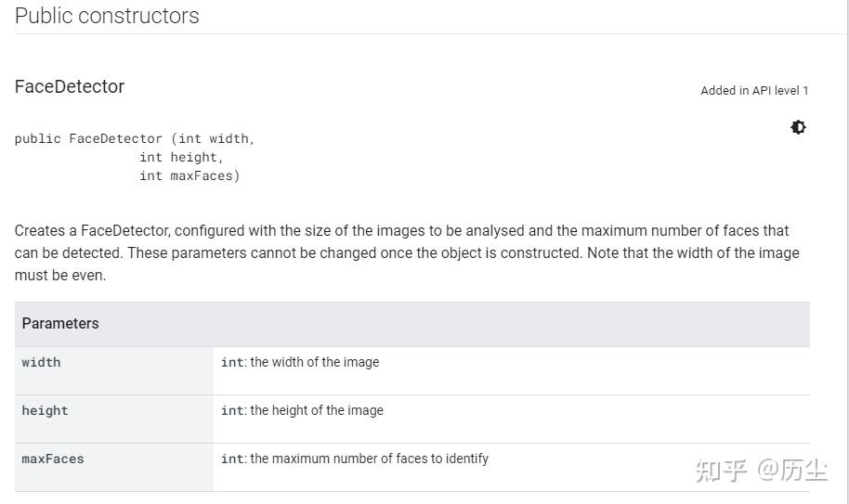Image resolution: width=849 pixels, height=504 pixels.
Task: Click the Public constructors heading
Action: click(x=107, y=16)
